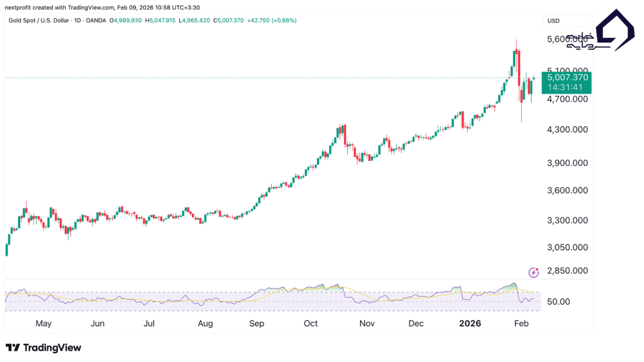Click the Feb label on the time axis

[521, 324]
